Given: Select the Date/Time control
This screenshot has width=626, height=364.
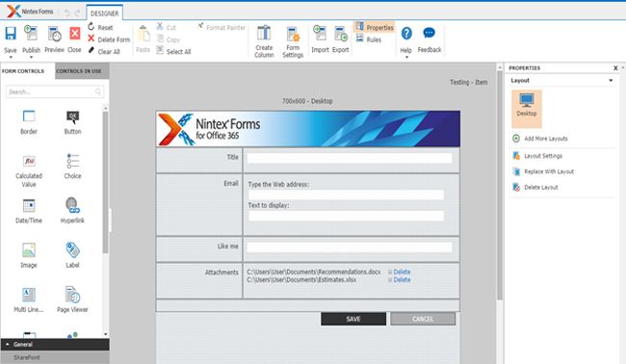Looking at the screenshot, I should 29,211.
